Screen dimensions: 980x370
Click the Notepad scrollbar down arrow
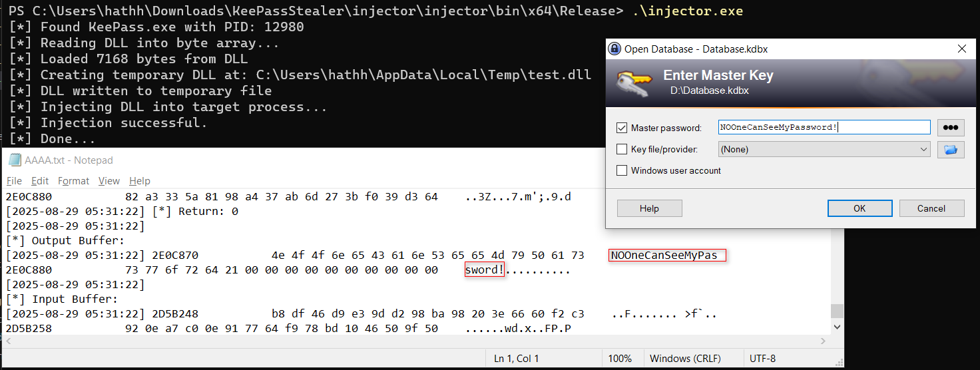click(x=838, y=329)
